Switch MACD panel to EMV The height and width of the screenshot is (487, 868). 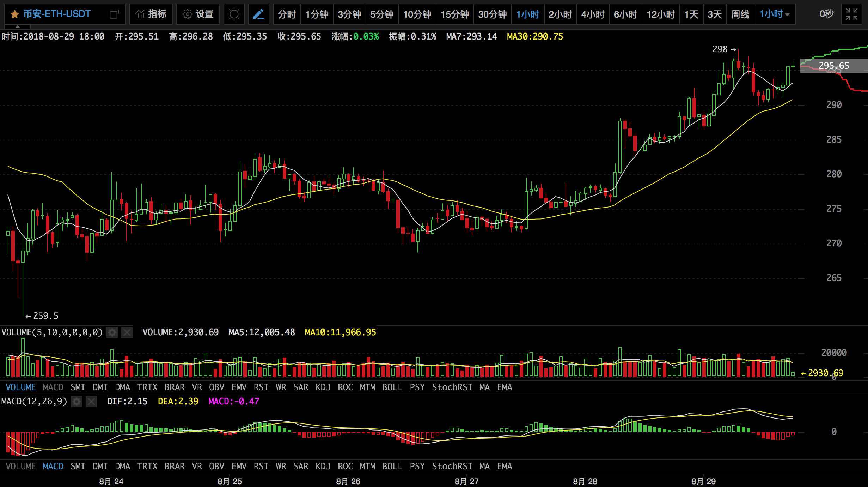click(239, 466)
